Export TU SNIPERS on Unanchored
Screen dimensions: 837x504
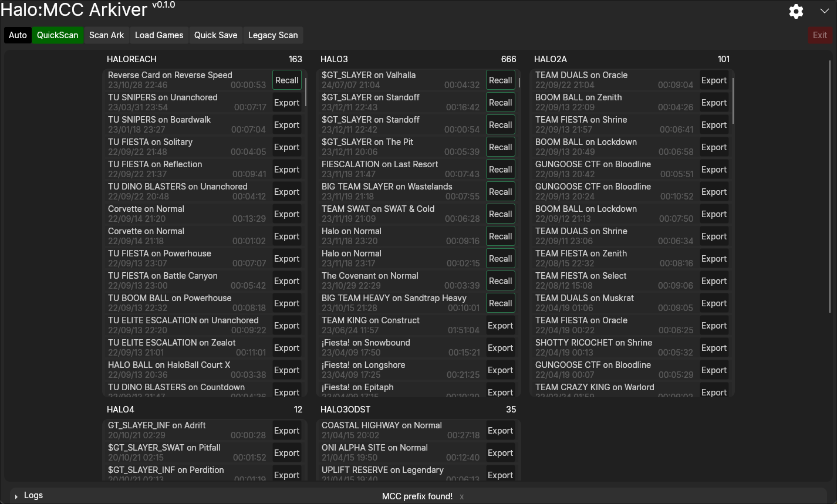click(x=287, y=103)
